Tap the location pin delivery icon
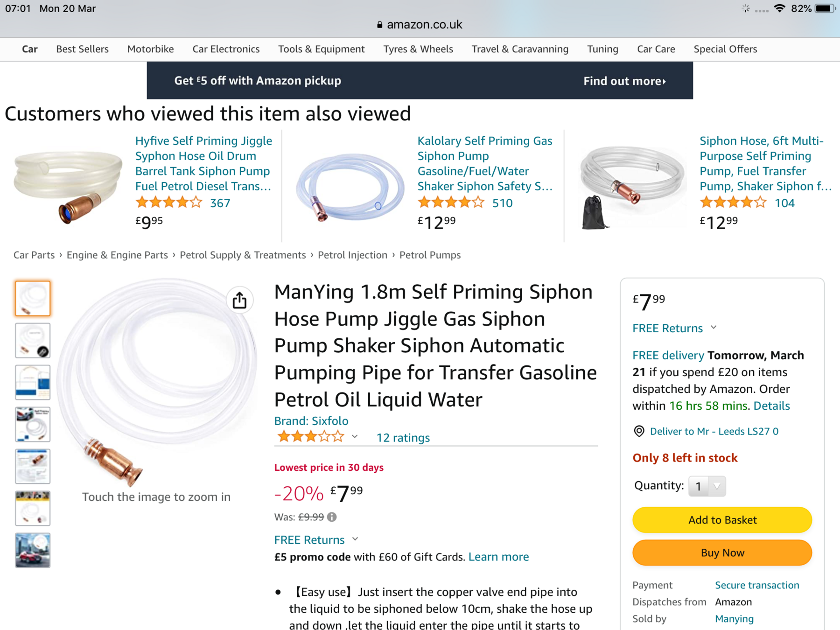Viewport: 840px width, 630px height. (639, 431)
